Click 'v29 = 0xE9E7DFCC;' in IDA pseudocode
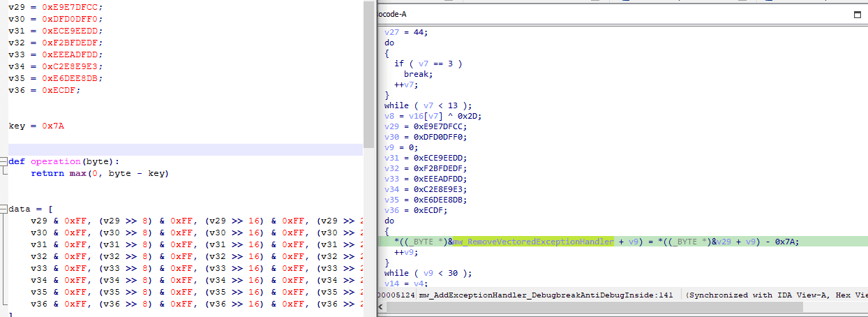Viewport: 868px width, 317px height. click(426, 126)
